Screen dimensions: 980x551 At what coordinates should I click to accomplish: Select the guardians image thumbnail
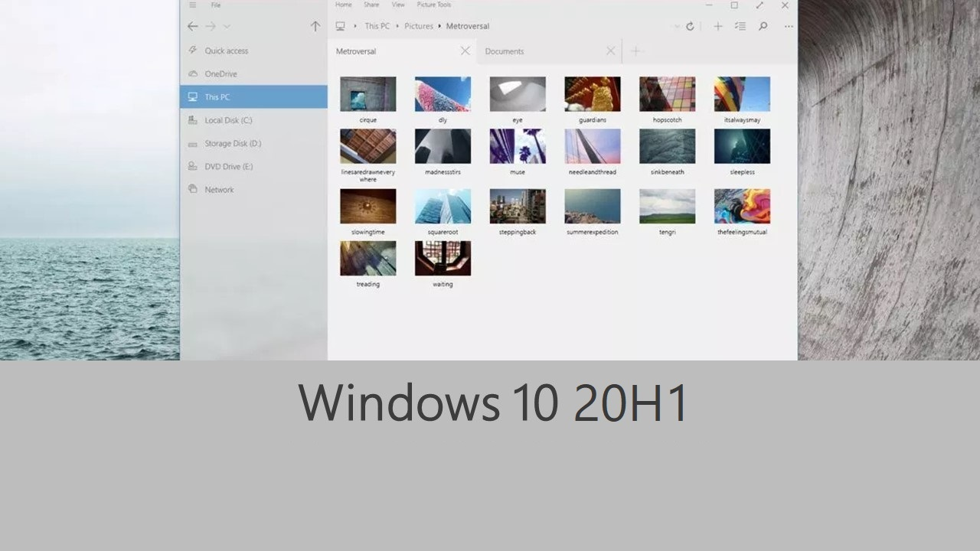[x=593, y=94]
